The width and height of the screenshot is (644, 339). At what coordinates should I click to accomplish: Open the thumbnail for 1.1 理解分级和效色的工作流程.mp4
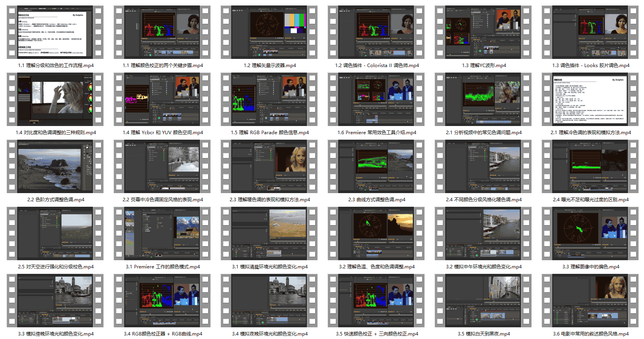coord(55,32)
